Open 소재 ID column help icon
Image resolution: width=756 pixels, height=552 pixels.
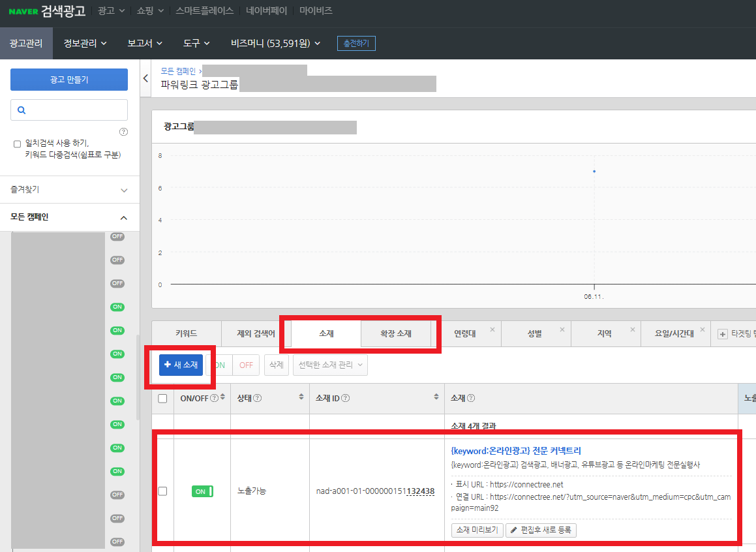[345, 398]
